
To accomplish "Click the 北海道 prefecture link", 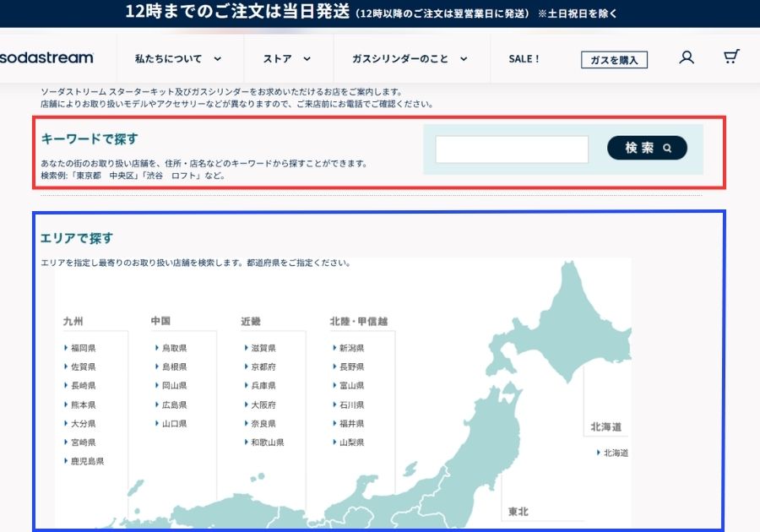I will (x=615, y=453).
